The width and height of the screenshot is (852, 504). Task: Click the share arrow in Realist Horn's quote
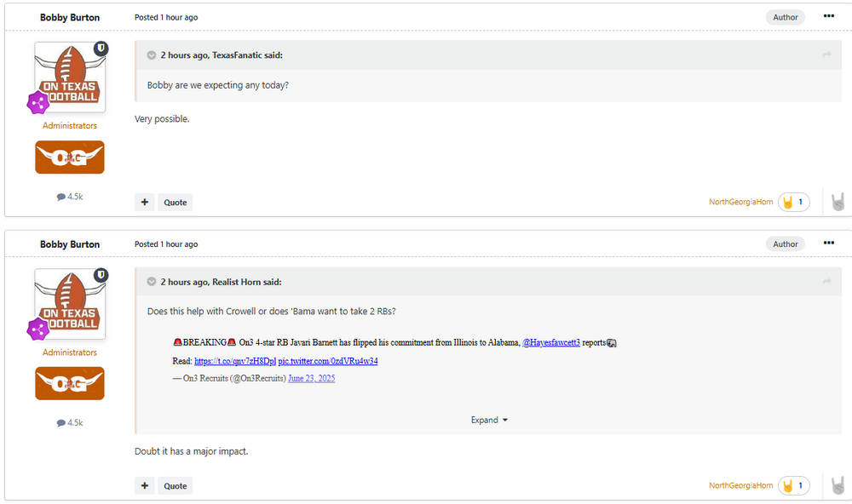click(826, 282)
